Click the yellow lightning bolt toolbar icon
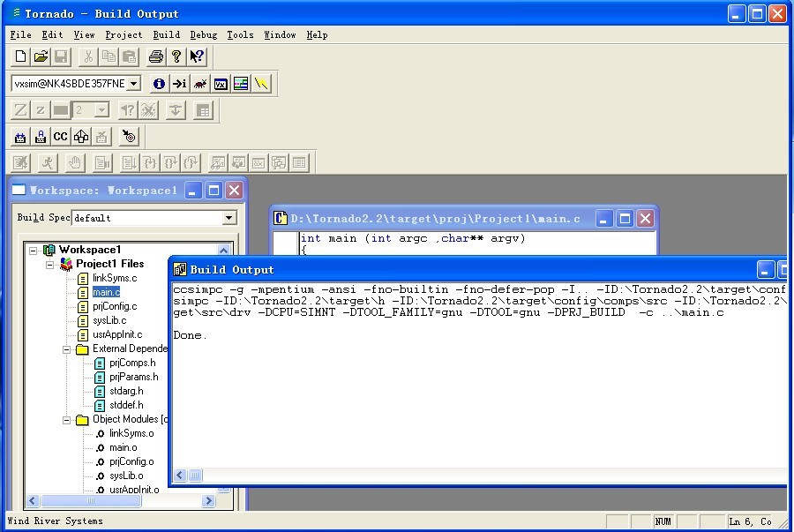This screenshot has width=794, height=532. point(261,84)
